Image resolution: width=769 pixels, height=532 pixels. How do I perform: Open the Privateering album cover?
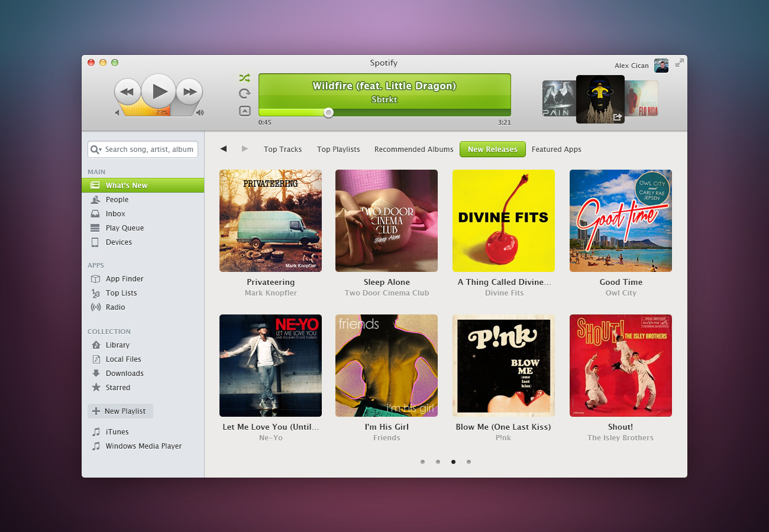270,220
